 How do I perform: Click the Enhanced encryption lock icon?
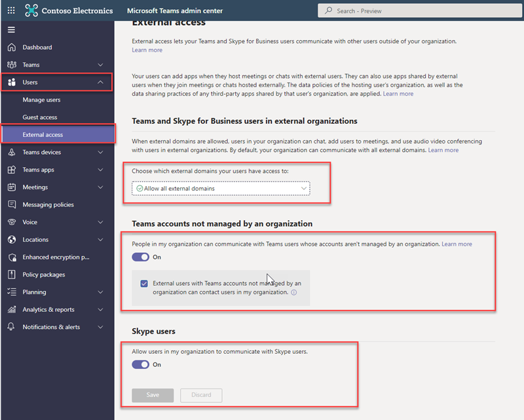tap(12, 257)
